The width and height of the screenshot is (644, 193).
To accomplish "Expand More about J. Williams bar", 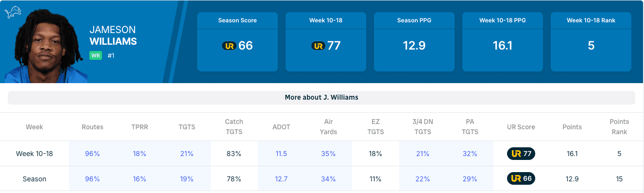I will pos(322,97).
